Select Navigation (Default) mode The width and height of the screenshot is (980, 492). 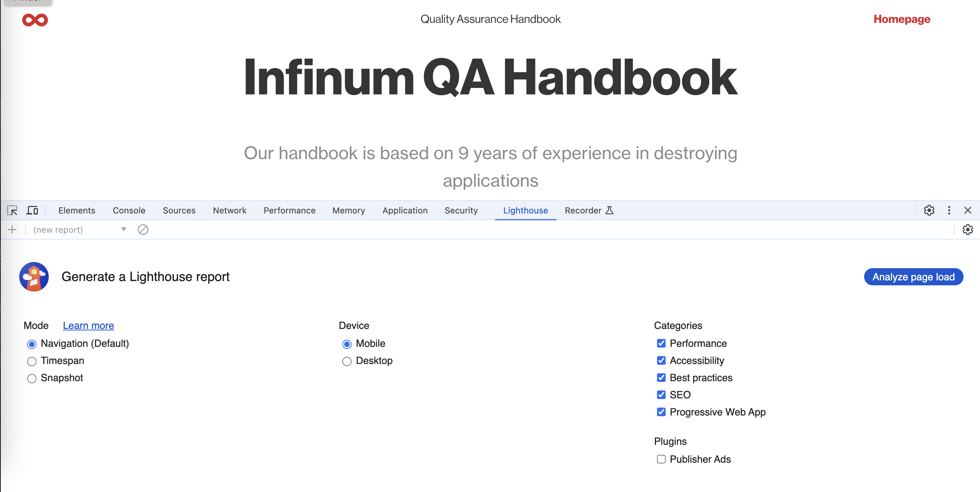point(32,344)
